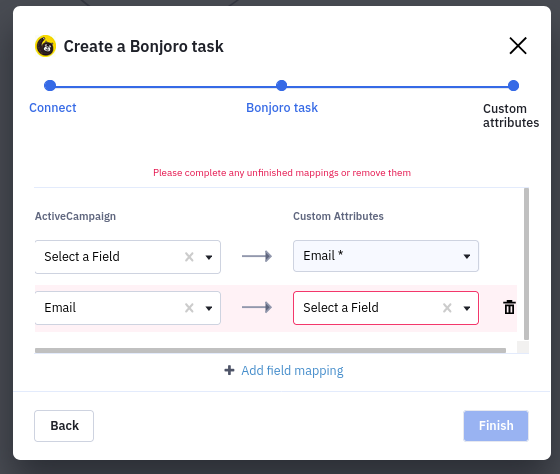Click the Finish button
This screenshot has width=560, height=474.
(x=496, y=426)
